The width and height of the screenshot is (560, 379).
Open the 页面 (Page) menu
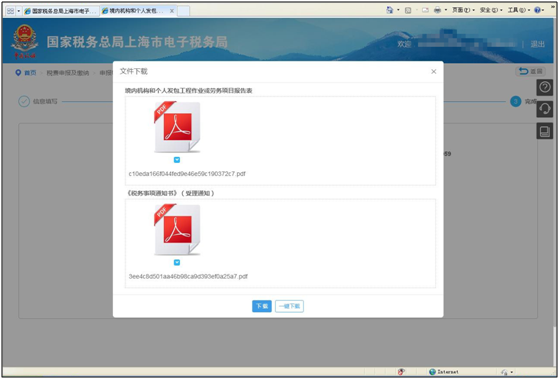coord(463,10)
